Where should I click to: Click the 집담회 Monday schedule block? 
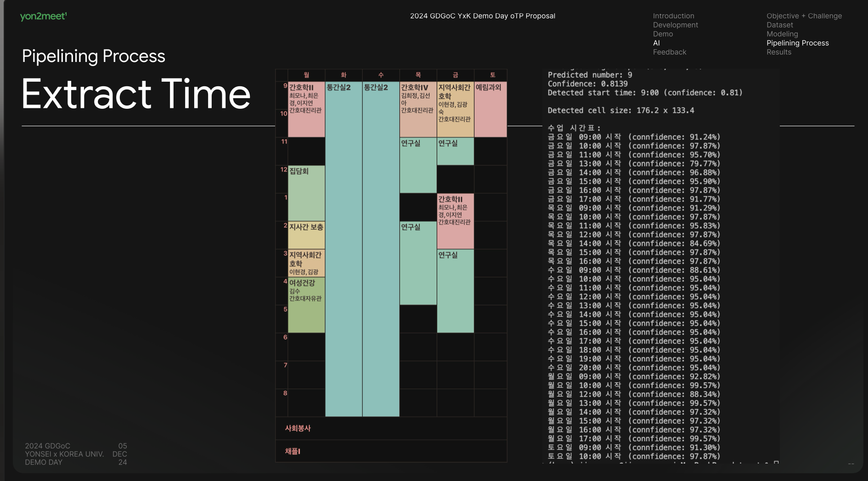[306, 193]
